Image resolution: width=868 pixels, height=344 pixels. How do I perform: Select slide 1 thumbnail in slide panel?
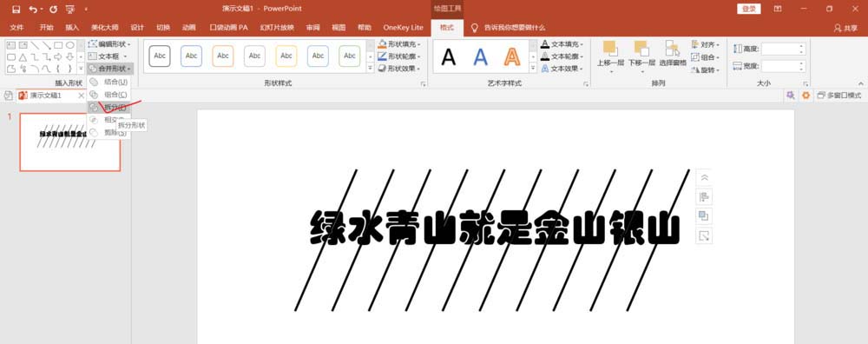[69, 142]
